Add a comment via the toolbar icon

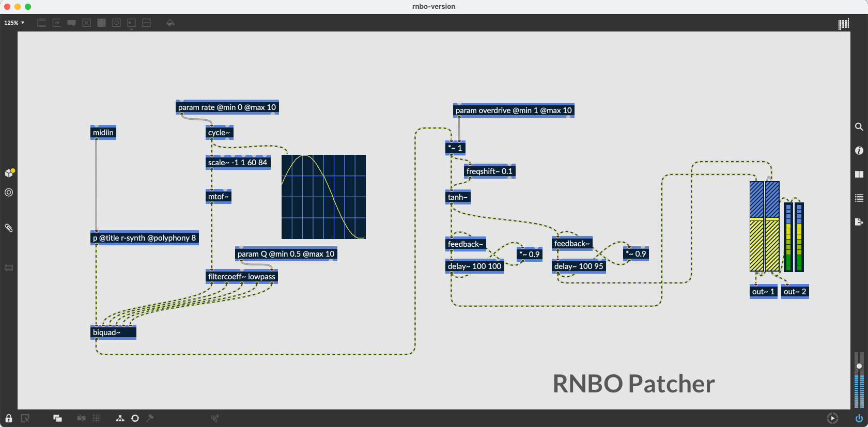point(72,23)
